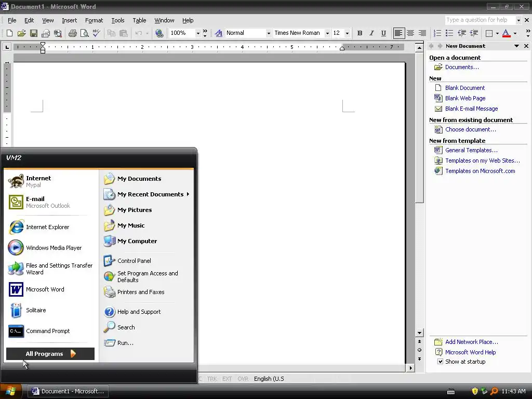This screenshot has width=532, height=399.
Task: Click Blank Document link in task pane
Action: click(x=465, y=88)
